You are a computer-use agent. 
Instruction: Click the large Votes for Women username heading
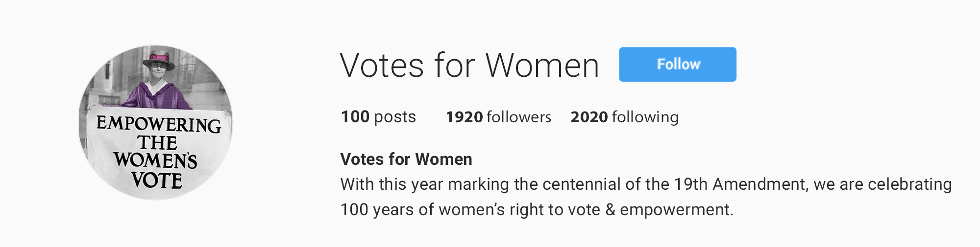[469, 65]
